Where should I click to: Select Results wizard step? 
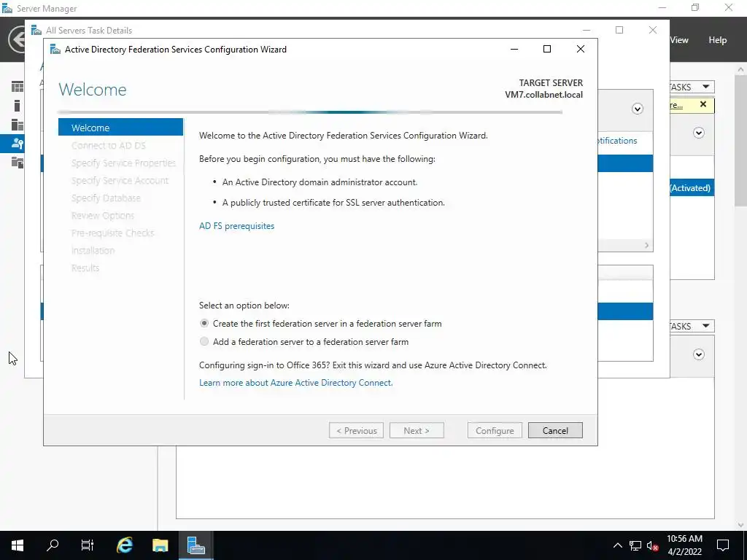85,268
